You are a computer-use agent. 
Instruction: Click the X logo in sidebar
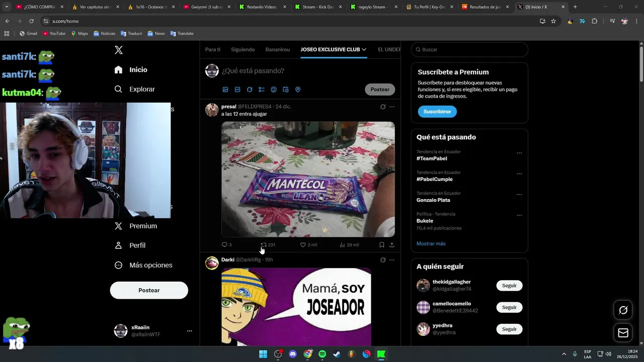click(x=119, y=50)
